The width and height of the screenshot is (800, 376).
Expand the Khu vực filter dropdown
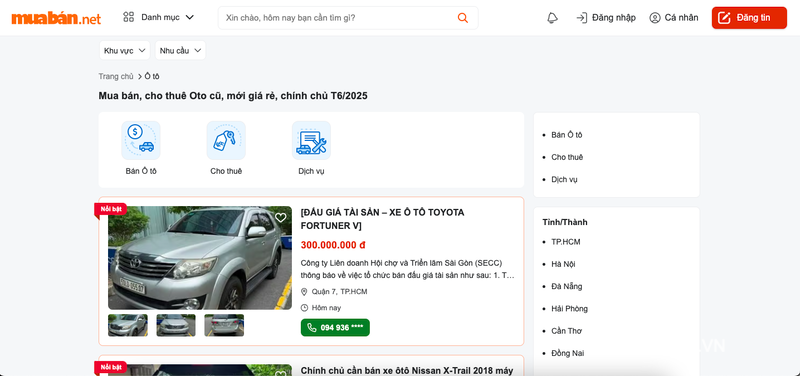tap(124, 51)
